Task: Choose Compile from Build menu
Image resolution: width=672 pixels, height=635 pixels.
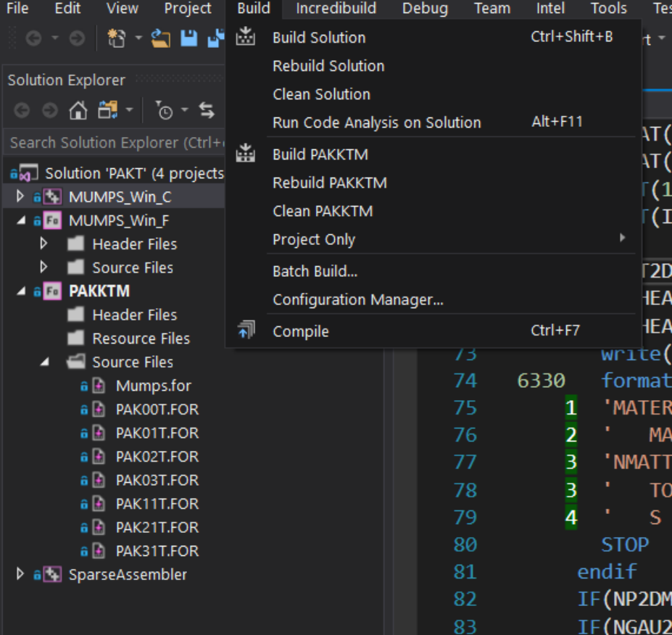Action: pos(433,331)
